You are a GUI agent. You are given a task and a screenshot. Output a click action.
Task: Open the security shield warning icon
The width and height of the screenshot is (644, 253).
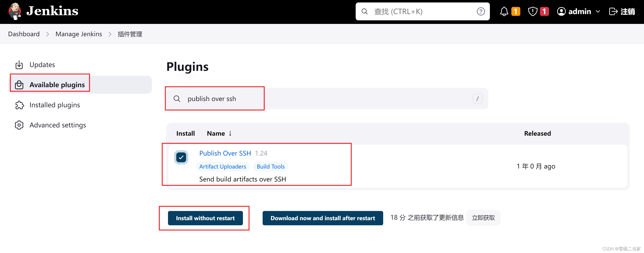click(533, 11)
